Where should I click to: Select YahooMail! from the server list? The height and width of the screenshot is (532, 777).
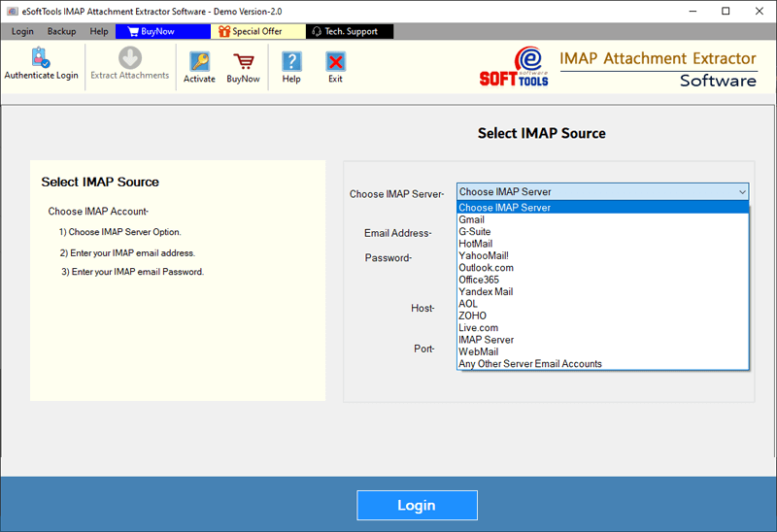point(602,255)
